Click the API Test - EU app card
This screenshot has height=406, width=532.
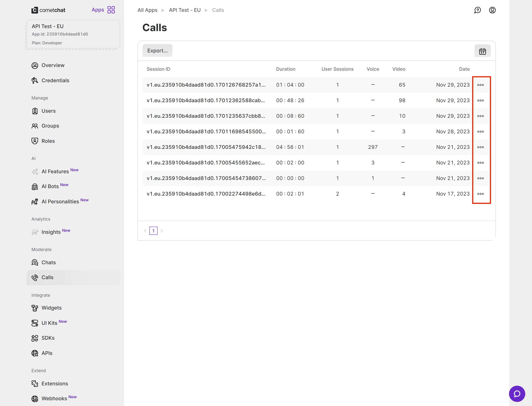[x=73, y=34]
